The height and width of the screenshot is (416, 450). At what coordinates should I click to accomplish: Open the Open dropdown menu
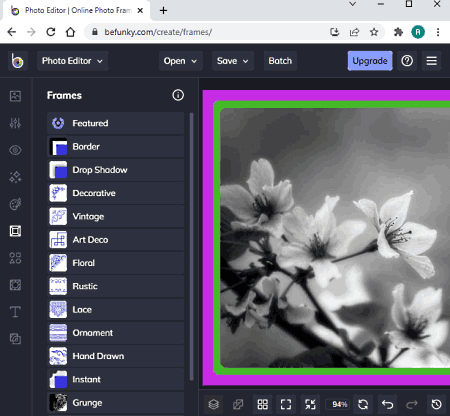click(180, 61)
